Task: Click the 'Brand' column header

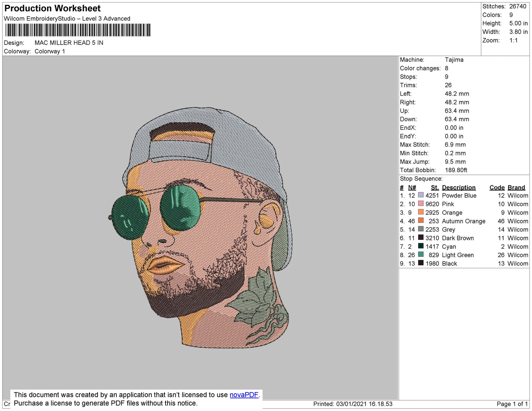Action: 516,187
